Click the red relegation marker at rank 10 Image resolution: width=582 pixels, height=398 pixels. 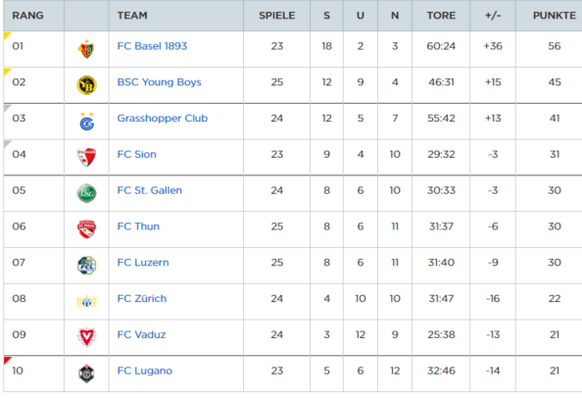point(7,360)
